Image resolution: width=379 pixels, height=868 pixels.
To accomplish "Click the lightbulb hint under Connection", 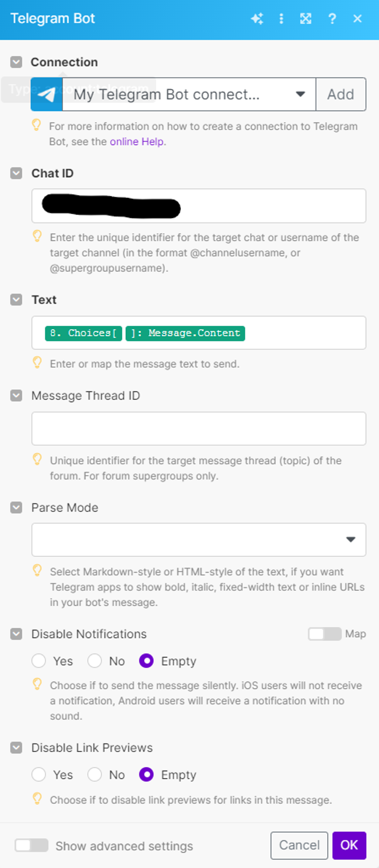I will 36,125.
